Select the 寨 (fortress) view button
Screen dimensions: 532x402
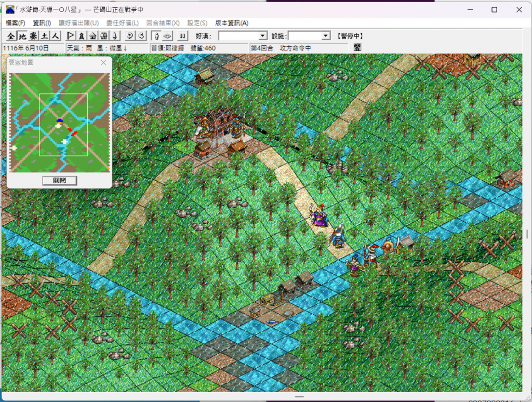[33, 36]
